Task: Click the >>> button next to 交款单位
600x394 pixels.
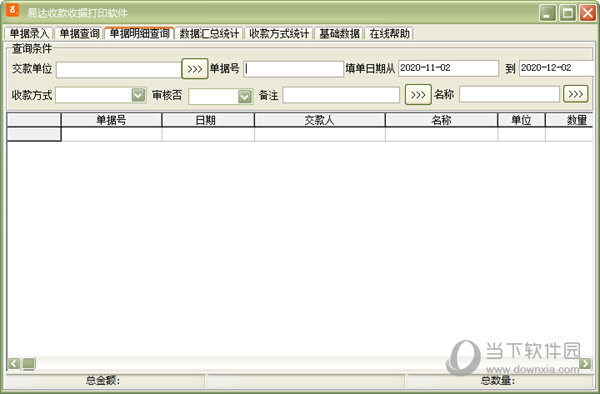Action: coord(195,69)
